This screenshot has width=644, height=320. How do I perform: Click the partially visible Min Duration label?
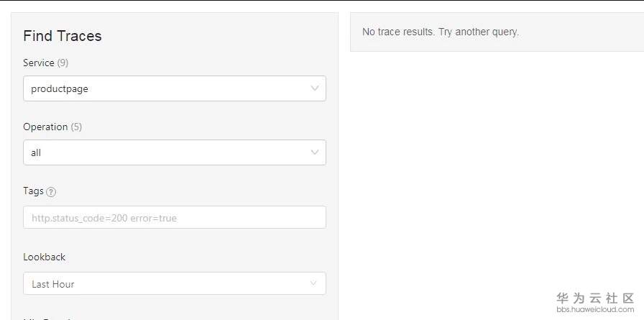click(x=47, y=317)
